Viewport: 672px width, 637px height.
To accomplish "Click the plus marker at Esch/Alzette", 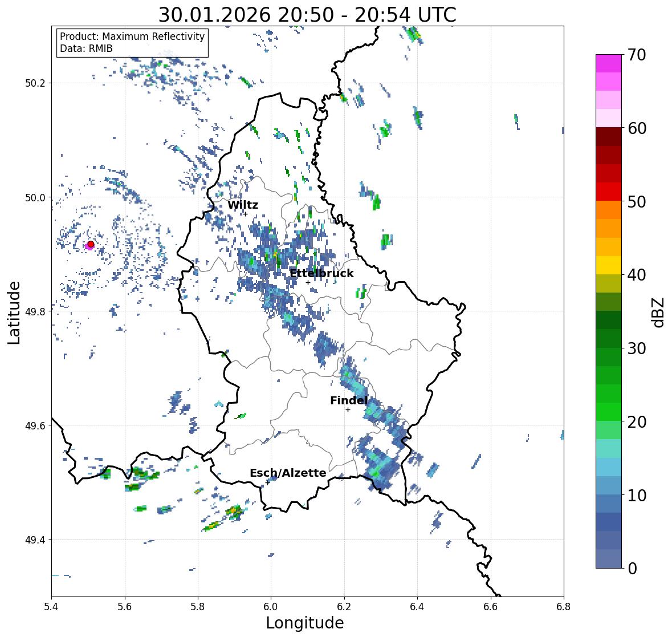I will [x=268, y=482].
